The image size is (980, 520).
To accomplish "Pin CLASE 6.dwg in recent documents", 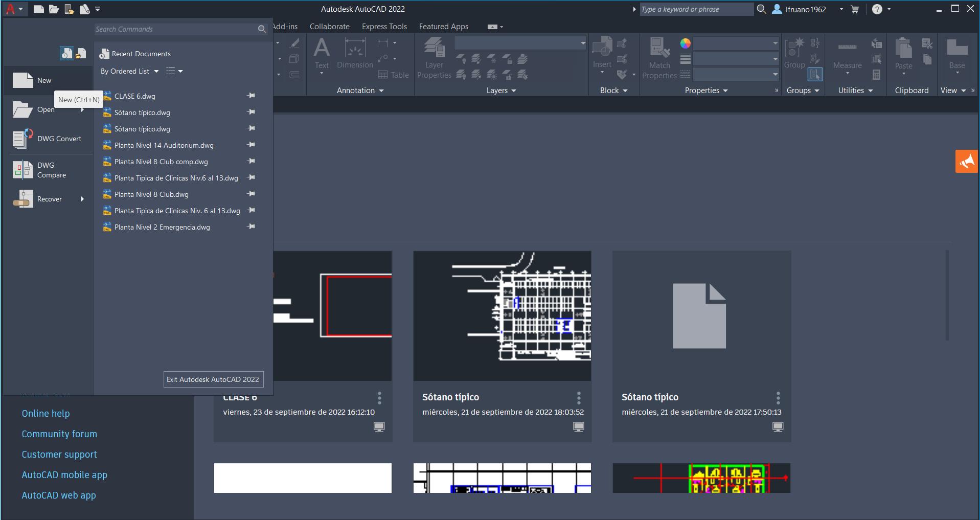I will (251, 96).
